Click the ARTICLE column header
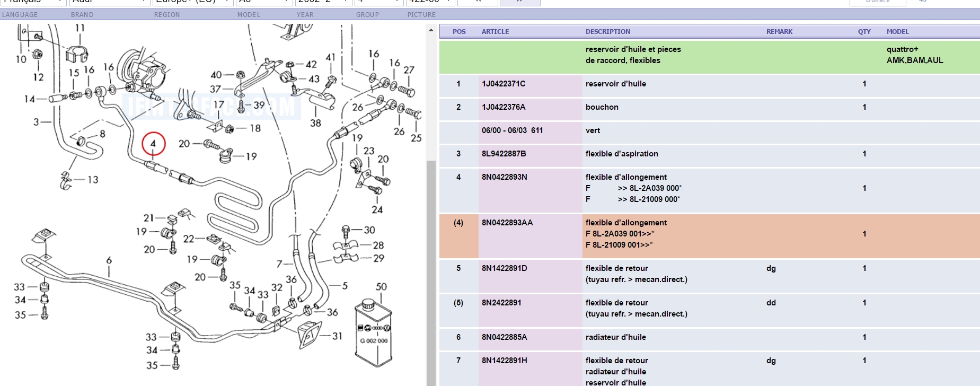 [495, 32]
